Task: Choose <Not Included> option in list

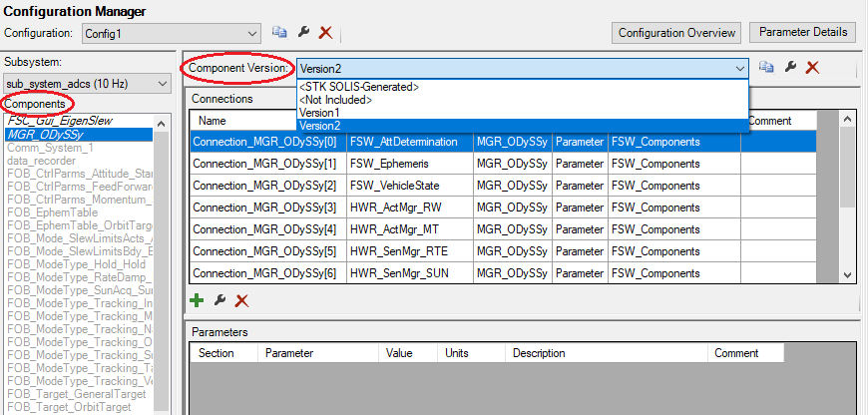Action: (x=334, y=100)
